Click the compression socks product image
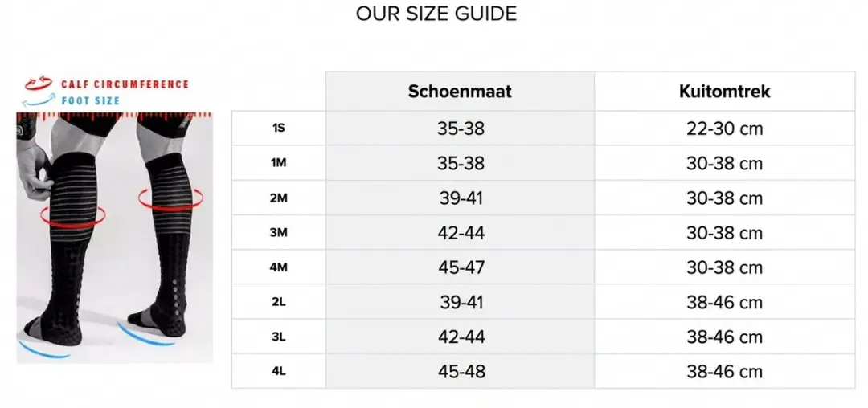This screenshot has height=408, width=868. 115,238
